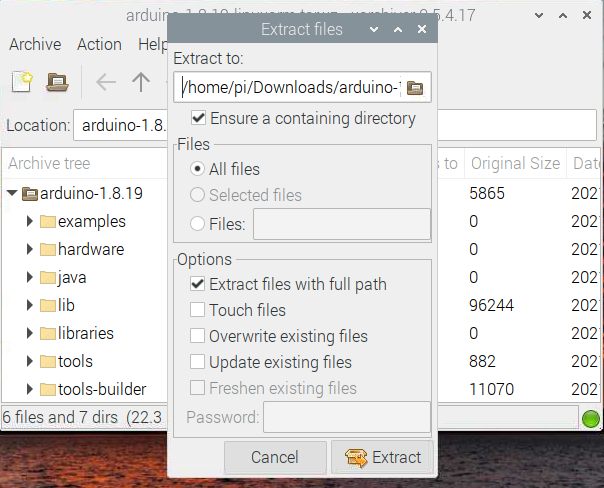
Task: Close the Extract files dialog
Action: coord(422,29)
